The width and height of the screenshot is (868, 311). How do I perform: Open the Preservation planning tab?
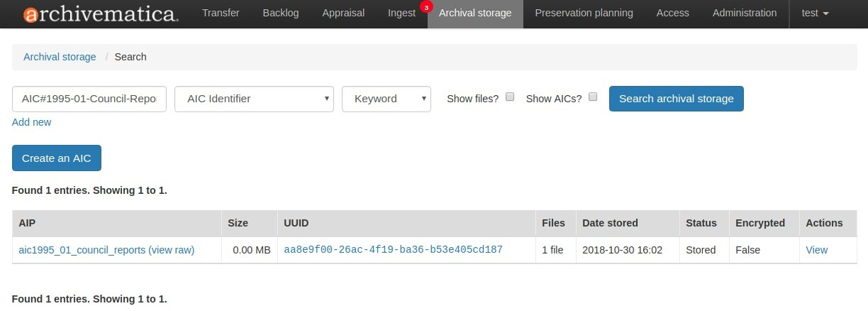pyautogui.click(x=584, y=13)
